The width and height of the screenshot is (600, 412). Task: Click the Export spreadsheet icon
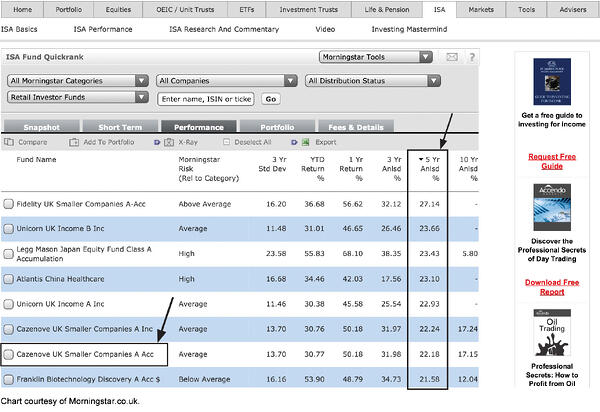(x=305, y=142)
